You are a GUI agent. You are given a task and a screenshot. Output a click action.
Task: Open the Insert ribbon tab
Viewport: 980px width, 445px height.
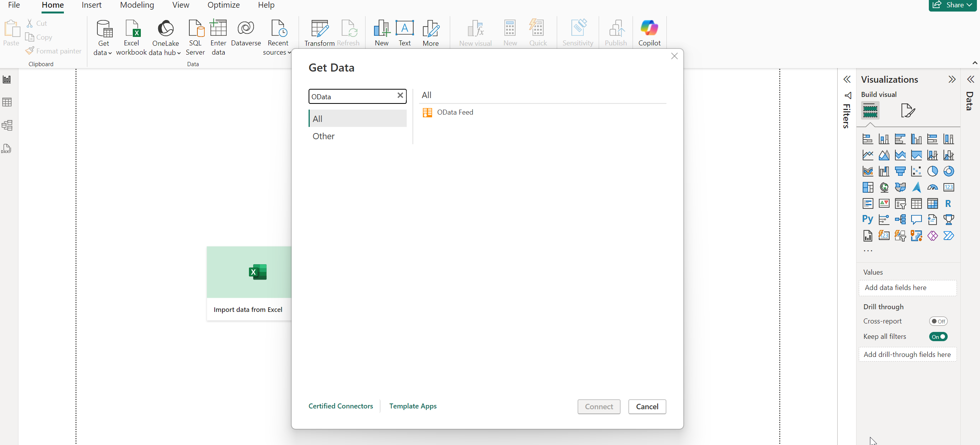pyautogui.click(x=91, y=5)
